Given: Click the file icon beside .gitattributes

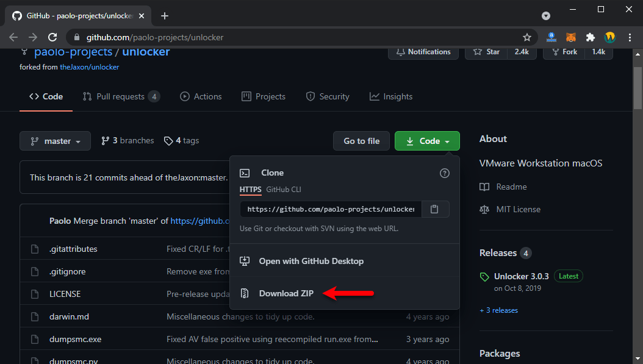Looking at the screenshot, I should tap(35, 249).
